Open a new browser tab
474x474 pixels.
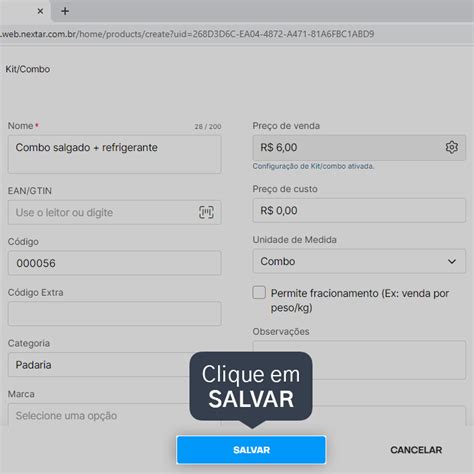coord(65,11)
